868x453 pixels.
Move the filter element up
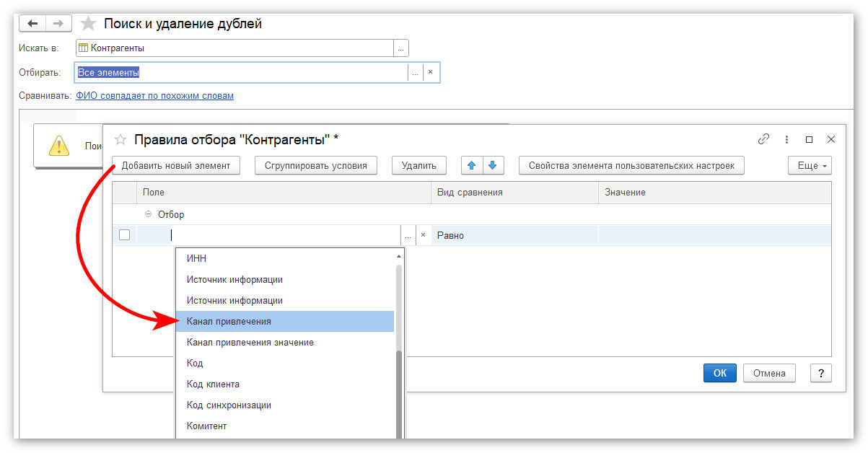pyautogui.click(x=472, y=165)
